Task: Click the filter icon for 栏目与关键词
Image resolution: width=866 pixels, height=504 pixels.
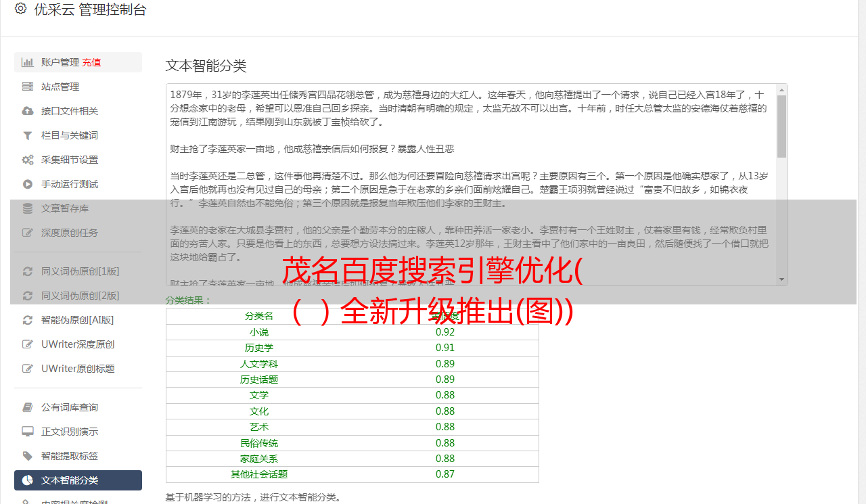Action: click(28, 135)
